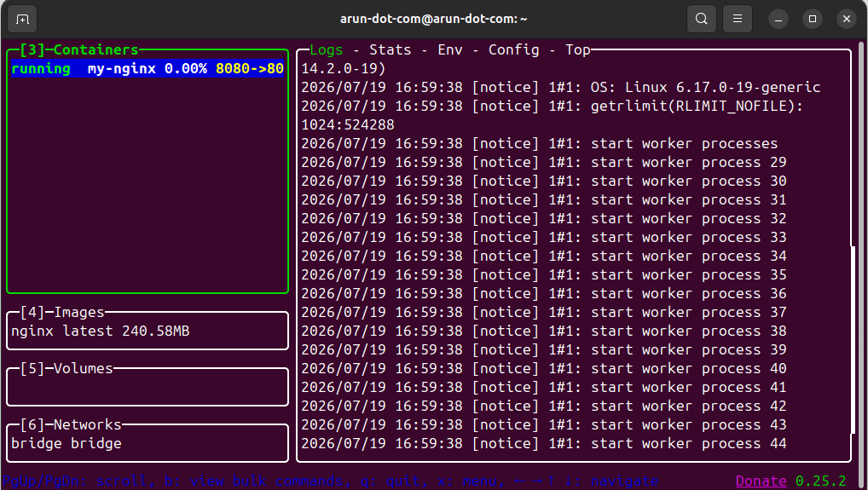Click the 'start worker process 44' line
The height and width of the screenshot is (490, 868).
coord(544,443)
